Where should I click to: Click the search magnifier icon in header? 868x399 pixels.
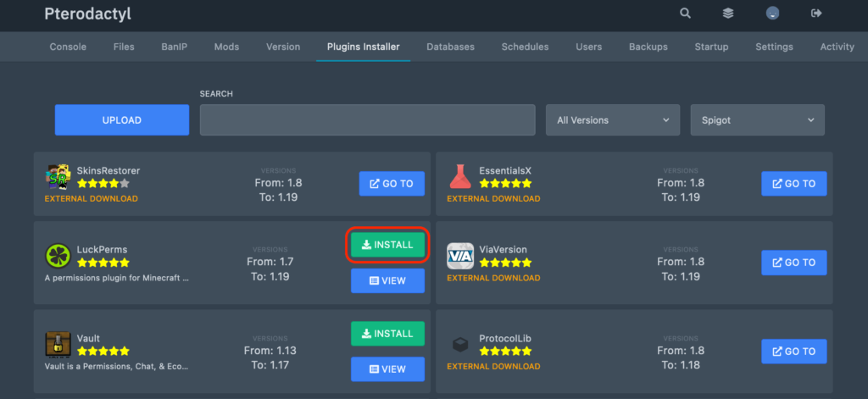click(685, 13)
